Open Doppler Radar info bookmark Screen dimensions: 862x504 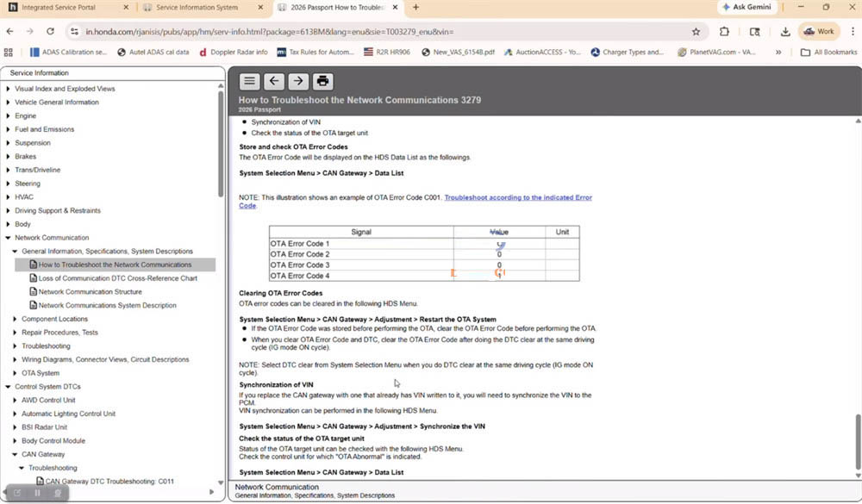tap(233, 53)
